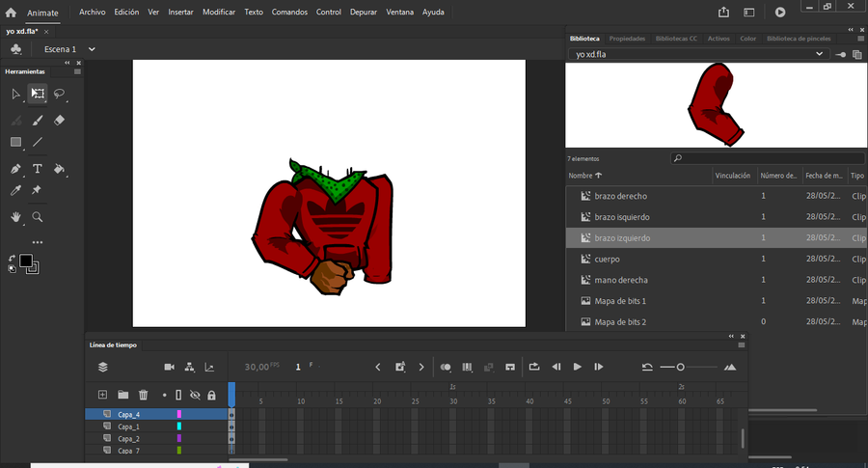Select the Zoom magnifier tool
Screen dimensions: 868x468
tap(38, 217)
